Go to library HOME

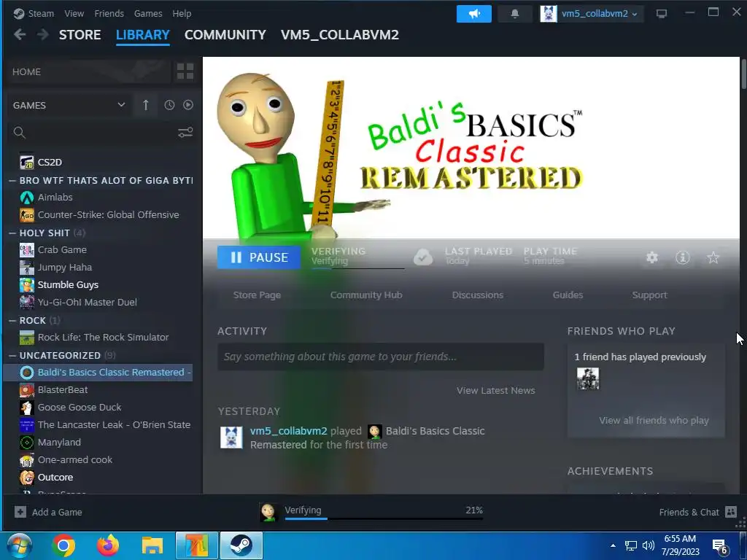click(x=88, y=71)
